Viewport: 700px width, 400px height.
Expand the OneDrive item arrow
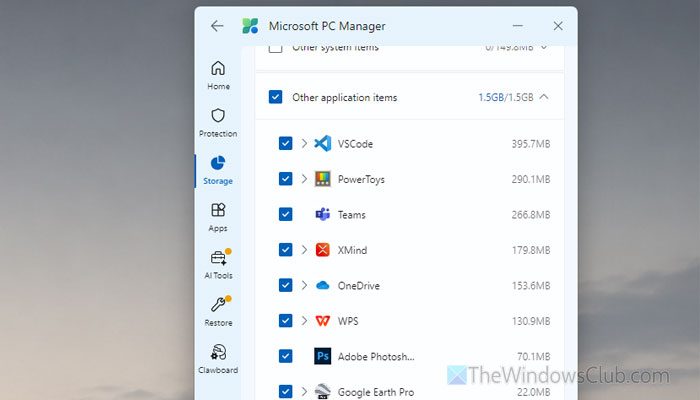(x=304, y=285)
